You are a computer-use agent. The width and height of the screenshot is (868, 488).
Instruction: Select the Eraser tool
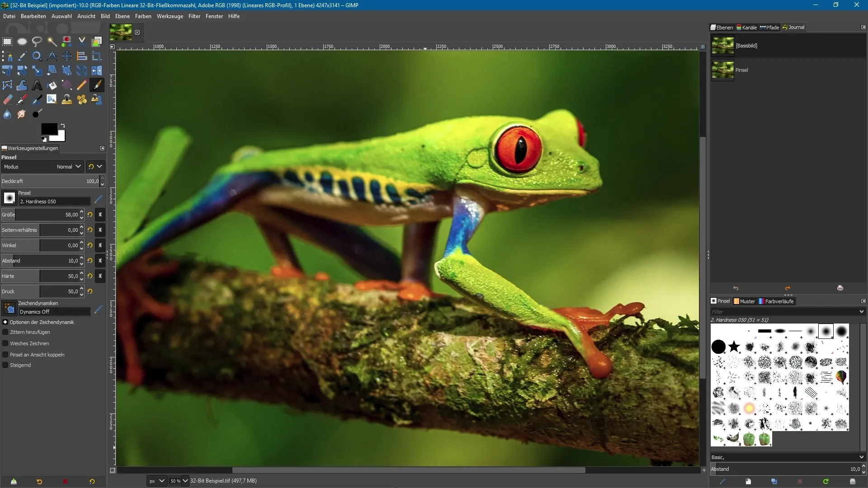7,99
